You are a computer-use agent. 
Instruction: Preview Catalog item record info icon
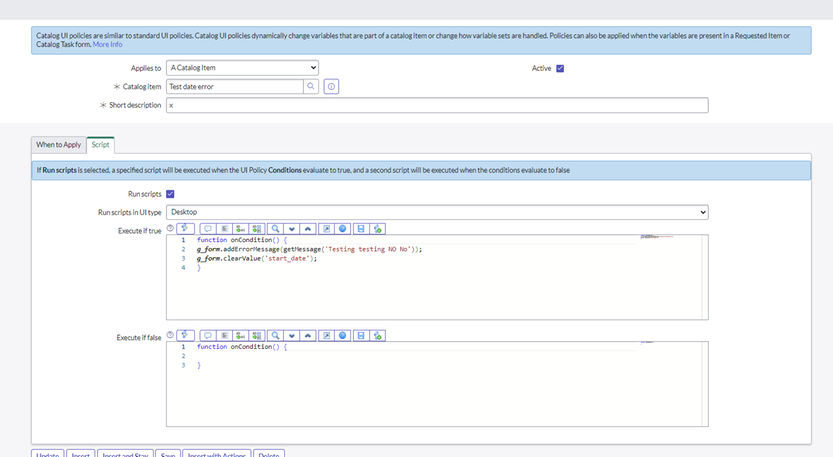(331, 86)
